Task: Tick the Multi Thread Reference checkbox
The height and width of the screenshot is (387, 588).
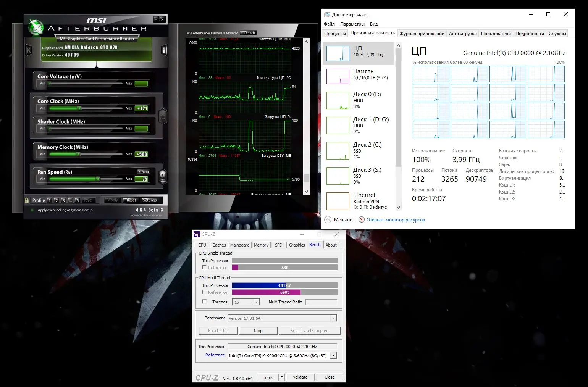Action: pos(204,292)
